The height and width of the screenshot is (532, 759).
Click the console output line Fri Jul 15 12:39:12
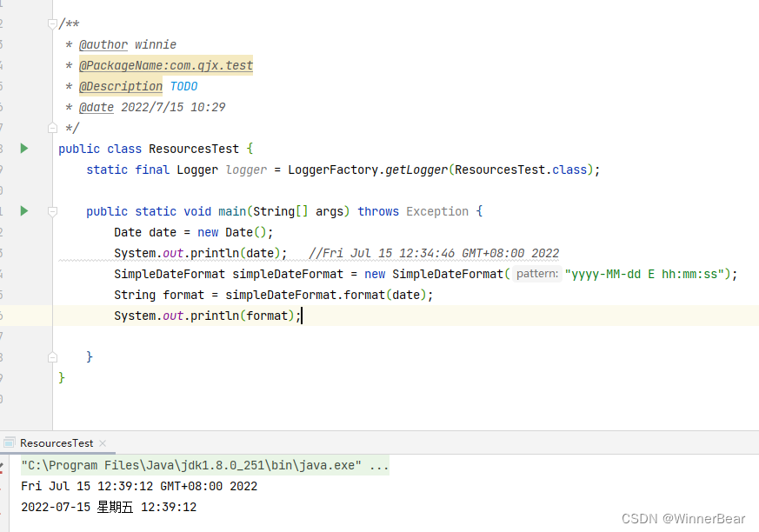[139, 486]
